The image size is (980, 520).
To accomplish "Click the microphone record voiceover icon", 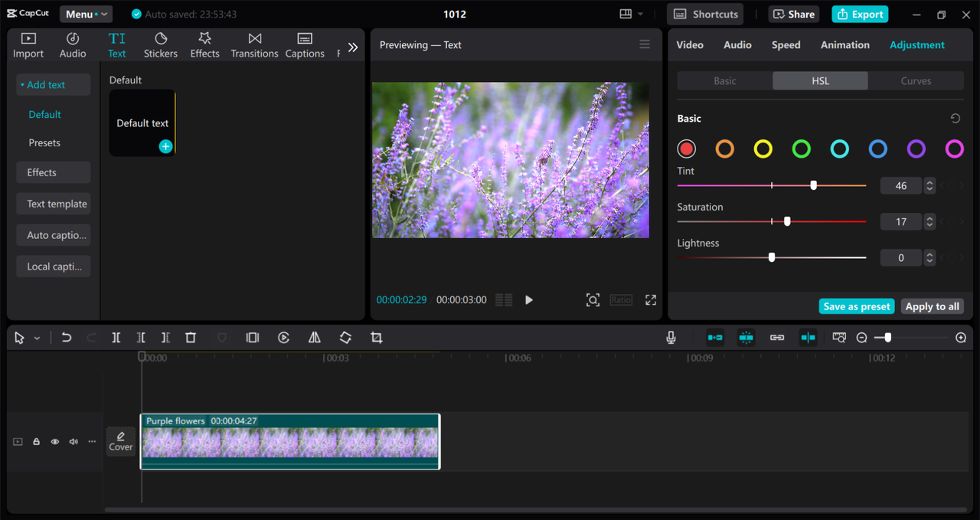I will click(671, 338).
